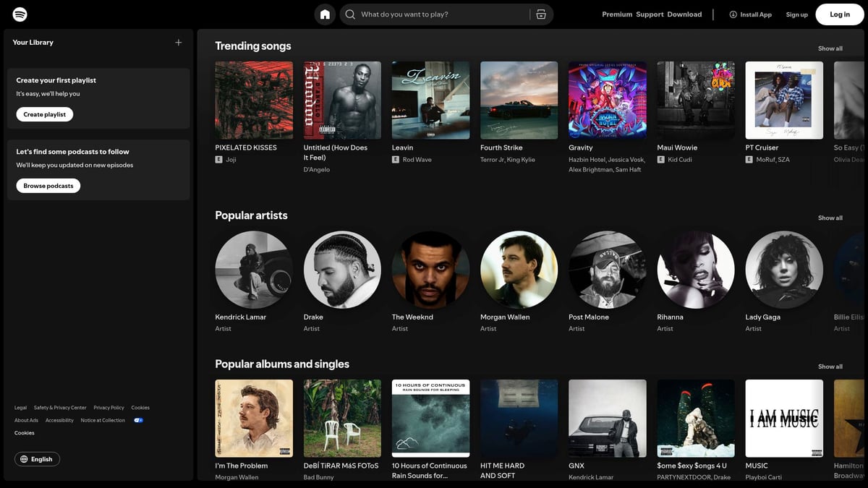
Task: Click the Browse podcasts button
Action: (x=48, y=185)
